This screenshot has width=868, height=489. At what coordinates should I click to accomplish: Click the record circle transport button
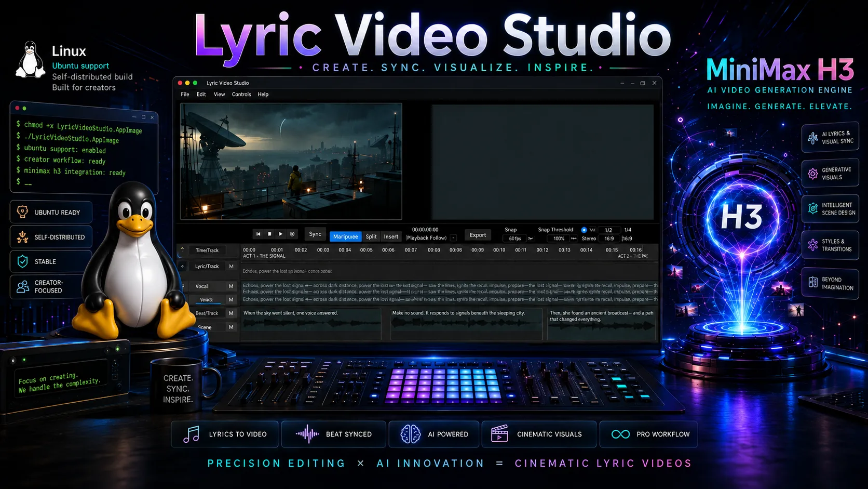(292, 234)
